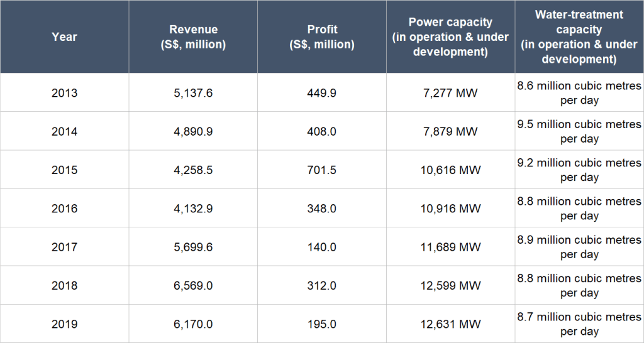
Task: Click the Water-treatment capacity column header
Action: click(x=579, y=37)
